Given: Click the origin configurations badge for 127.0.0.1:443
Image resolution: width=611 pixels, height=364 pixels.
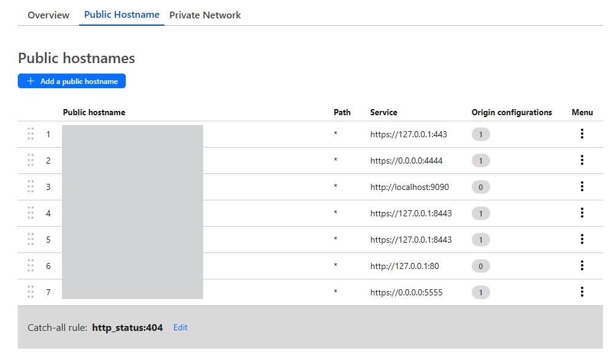Looking at the screenshot, I should 480,134.
